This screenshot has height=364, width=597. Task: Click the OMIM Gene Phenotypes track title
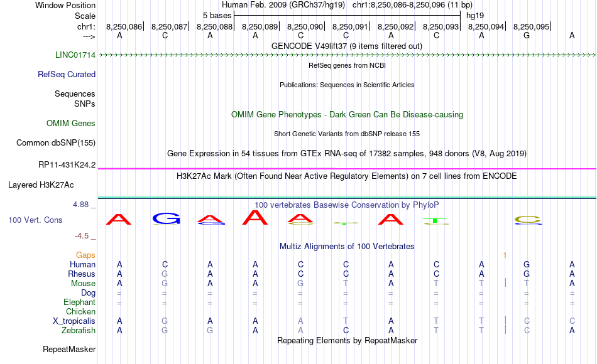coord(347,114)
